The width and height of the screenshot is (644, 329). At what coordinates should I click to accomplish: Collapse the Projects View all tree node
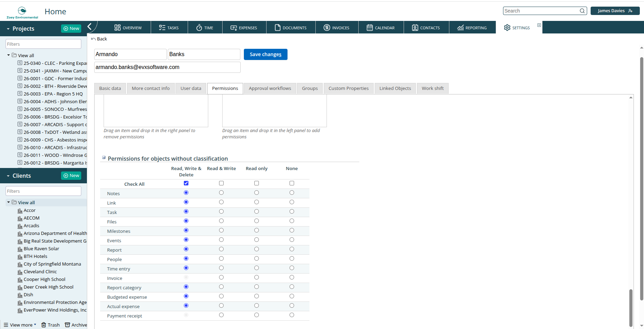click(8, 55)
